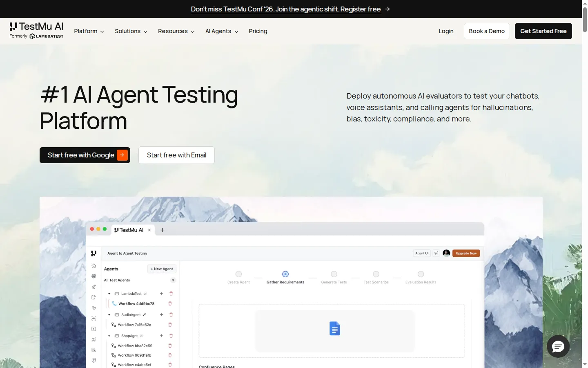Screen dimensions: 588x368
Task: Click Book a Demo button
Action: (487, 31)
